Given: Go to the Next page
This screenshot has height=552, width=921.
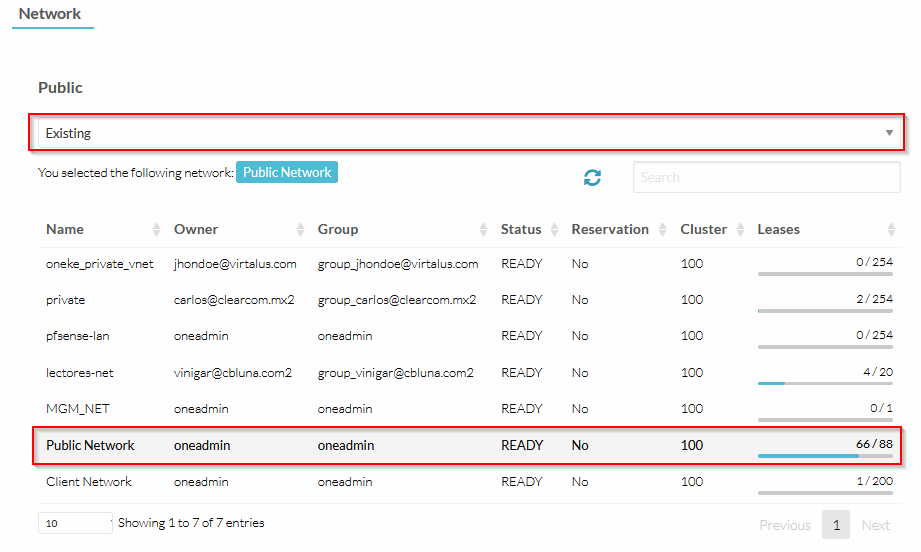Looking at the screenshot, I should point(875,525).
